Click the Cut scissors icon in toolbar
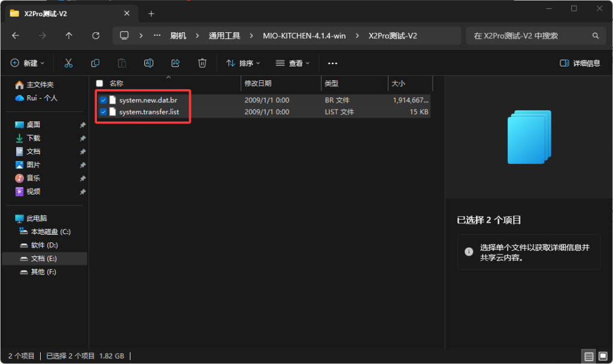Screen dimensions: 613x364 68,63
